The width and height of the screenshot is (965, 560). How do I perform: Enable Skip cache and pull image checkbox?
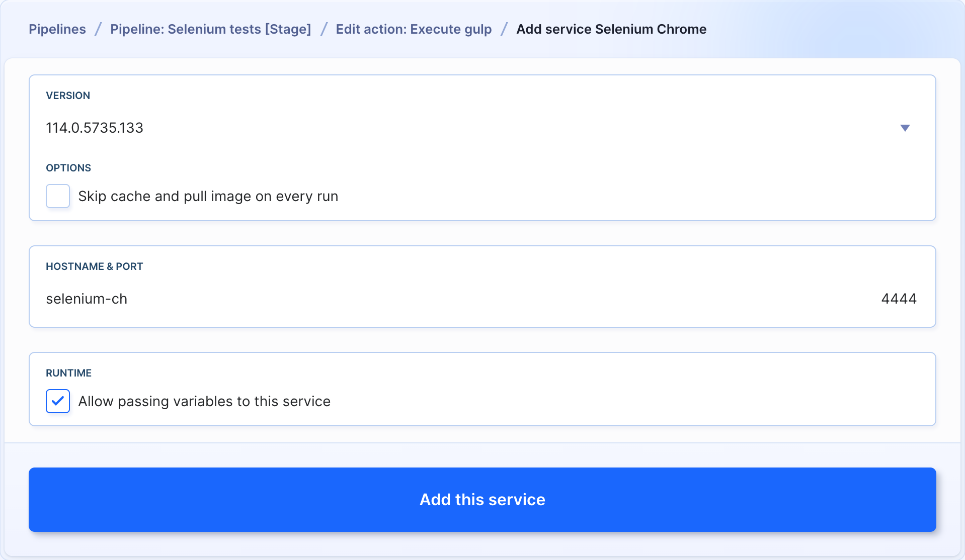point(58,196)
